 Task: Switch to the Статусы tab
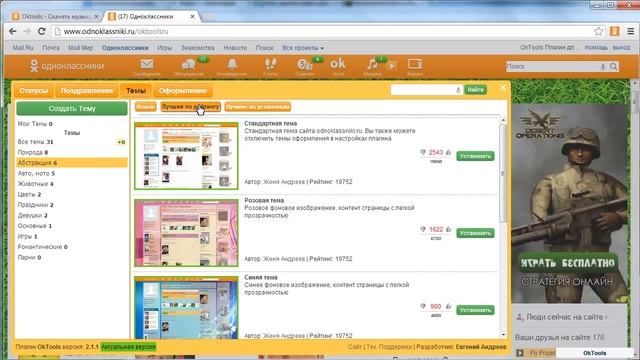pyautogui.click(x=34, y=91)
